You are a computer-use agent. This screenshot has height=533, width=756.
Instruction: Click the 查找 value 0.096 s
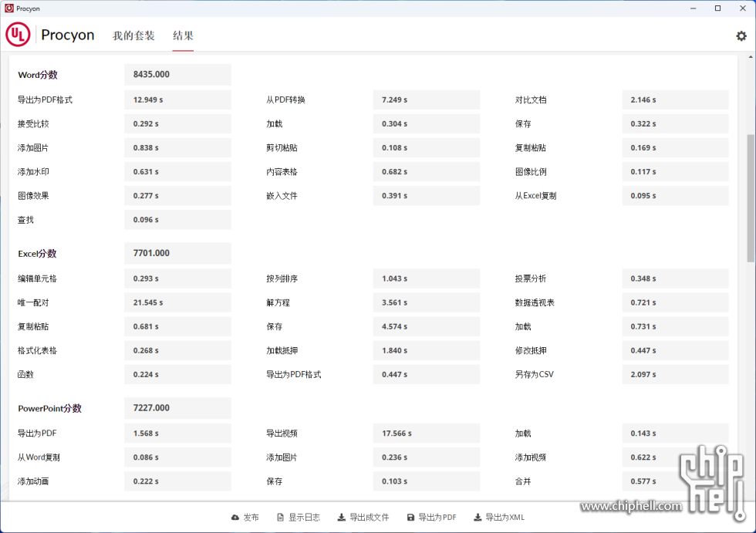177,220
